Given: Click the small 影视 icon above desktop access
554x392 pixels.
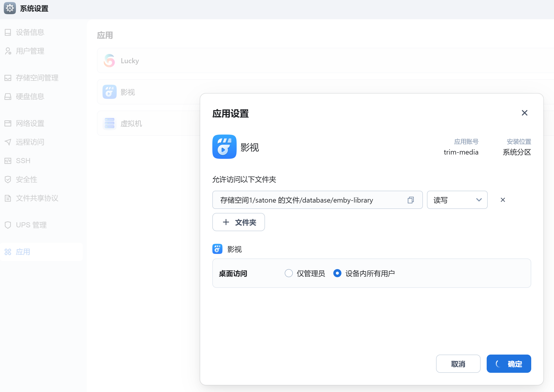Looking at the screenshot, I should (x=217, y=249).
